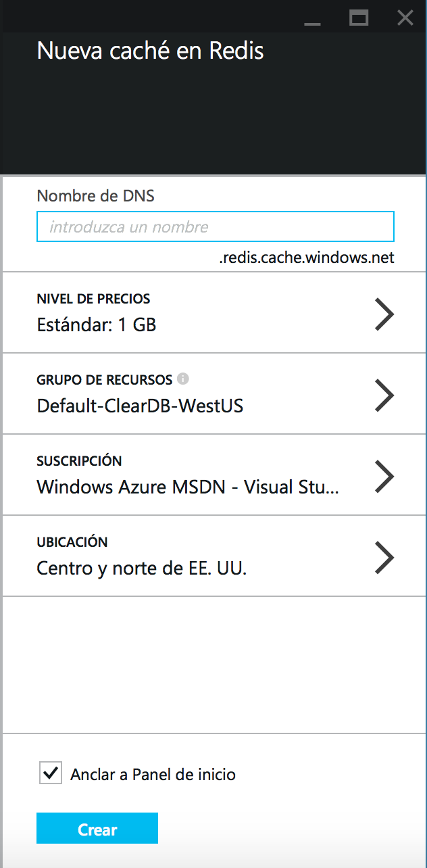Screen dimensions: 427x868
Task: Click the Ubicación row chevron arrow
Action: click(384, 558)
